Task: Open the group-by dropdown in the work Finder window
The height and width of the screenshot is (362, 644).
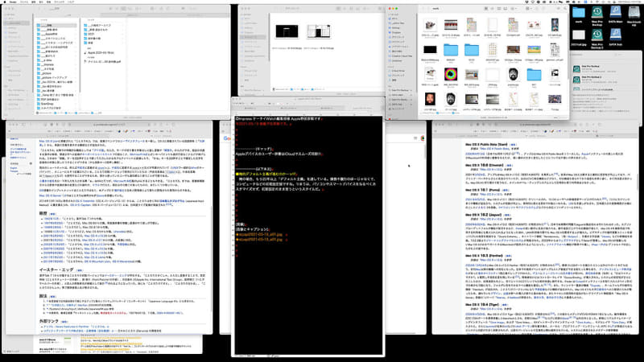Action: 529,9
